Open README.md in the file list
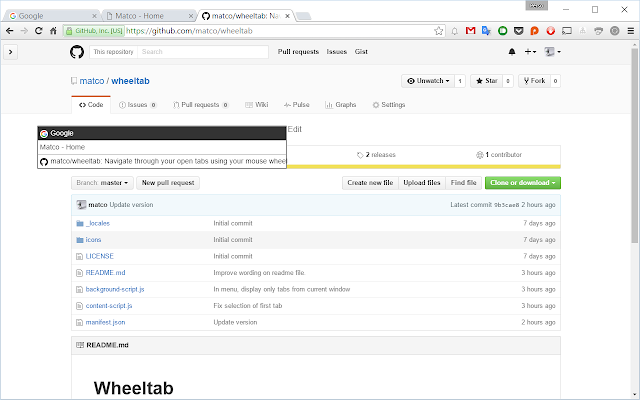The image size is (640, 400). (105, 273)
